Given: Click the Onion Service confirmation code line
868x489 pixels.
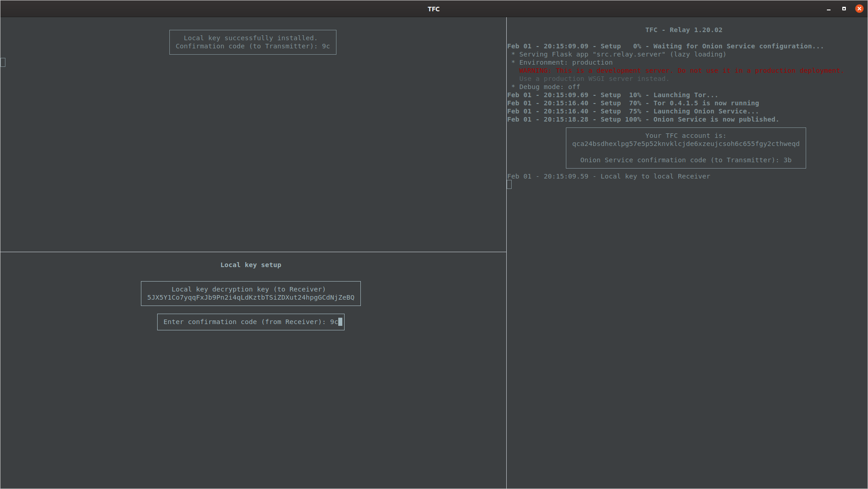Looking at the screenshot, I should (x=686, y=160).
